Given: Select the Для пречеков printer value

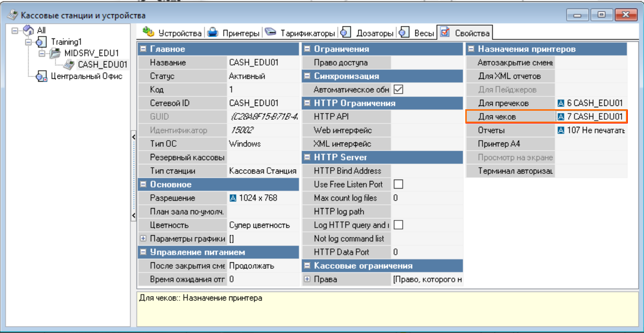Looking at the screenshot, I should click(x=591, y=103).
